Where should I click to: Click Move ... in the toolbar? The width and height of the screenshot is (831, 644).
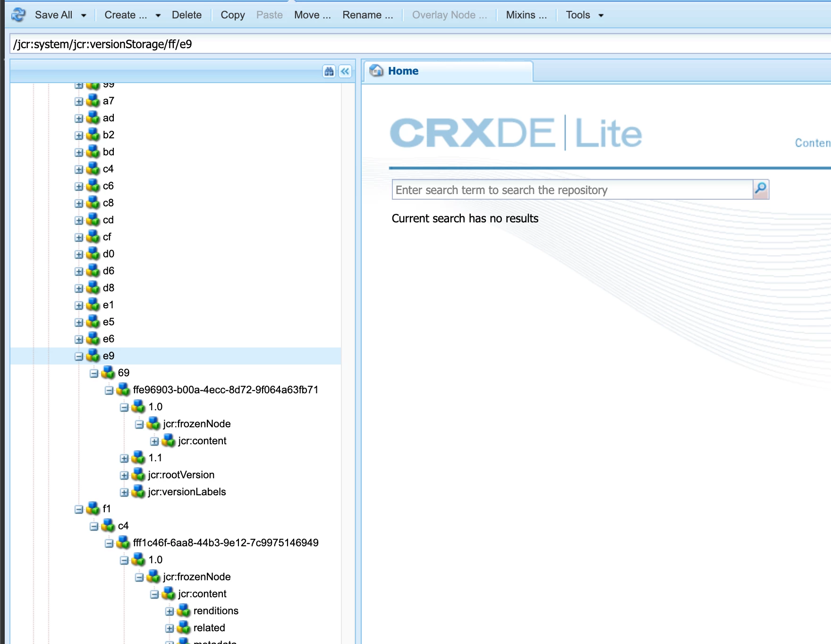(x=313, y=15)
